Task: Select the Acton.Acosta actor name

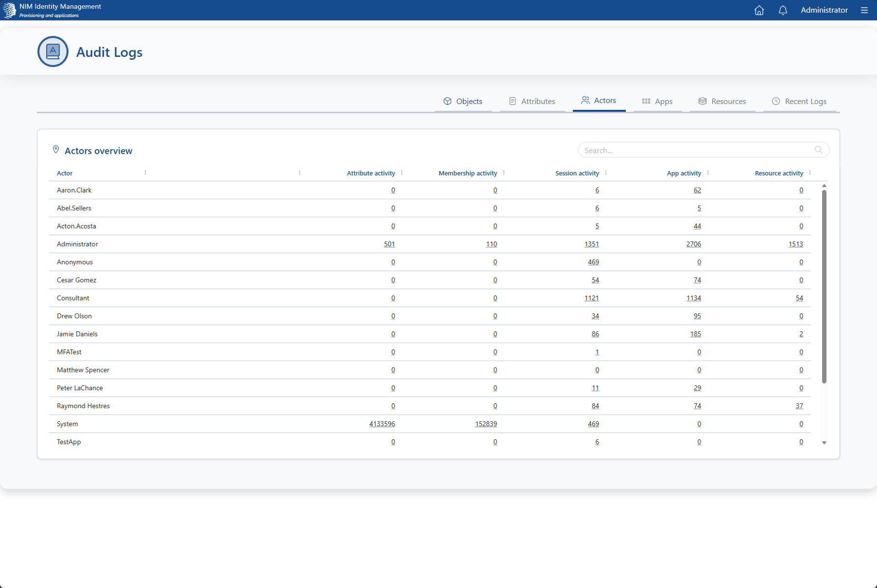Action: pos(76,226)
